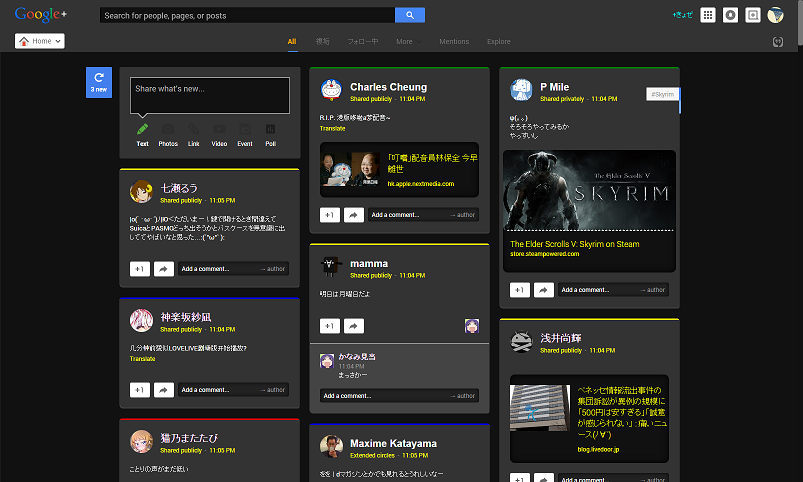
Task: Open Maxime Katayama's profile name
Action: [x=393, y=444]
